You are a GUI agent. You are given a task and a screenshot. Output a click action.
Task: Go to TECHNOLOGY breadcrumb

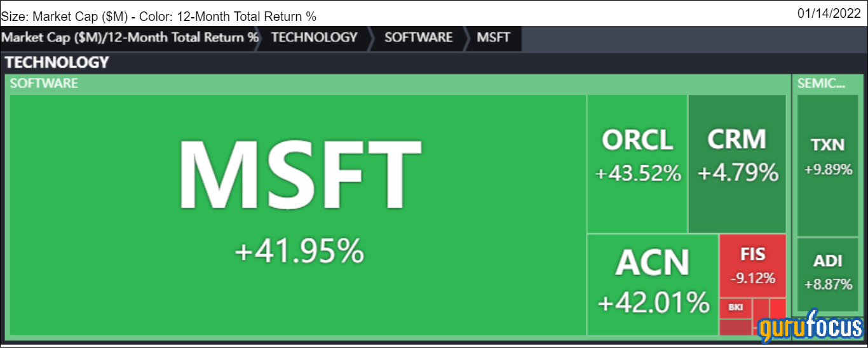[315, 37]
